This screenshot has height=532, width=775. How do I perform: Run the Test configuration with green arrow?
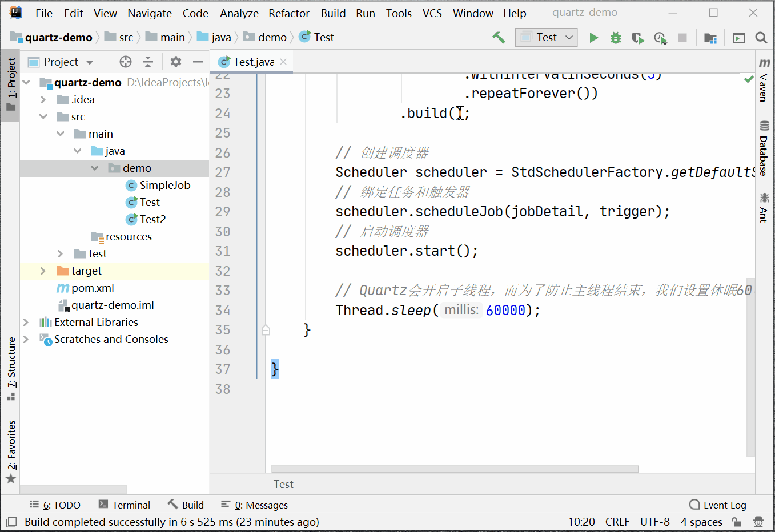593,38
